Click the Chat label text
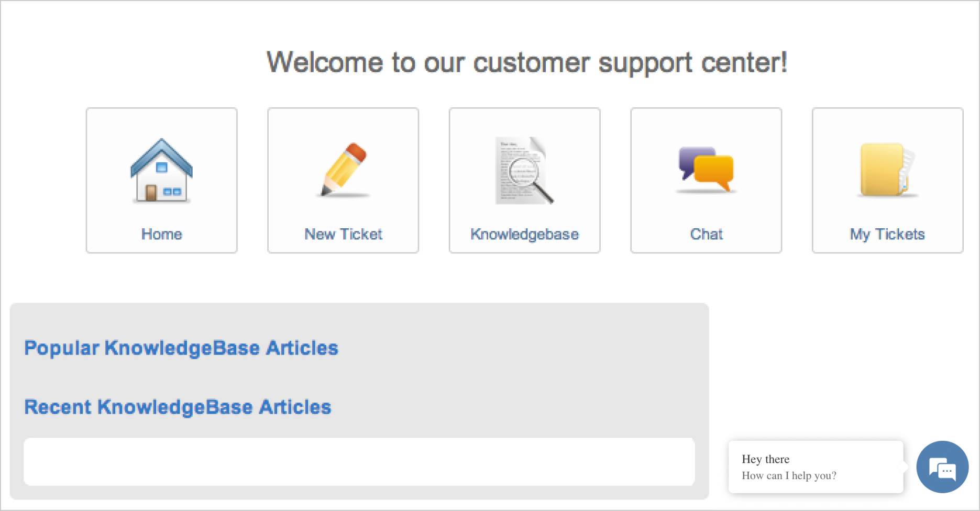The width and height of the screenshot is (980, 511). (707, 234)
